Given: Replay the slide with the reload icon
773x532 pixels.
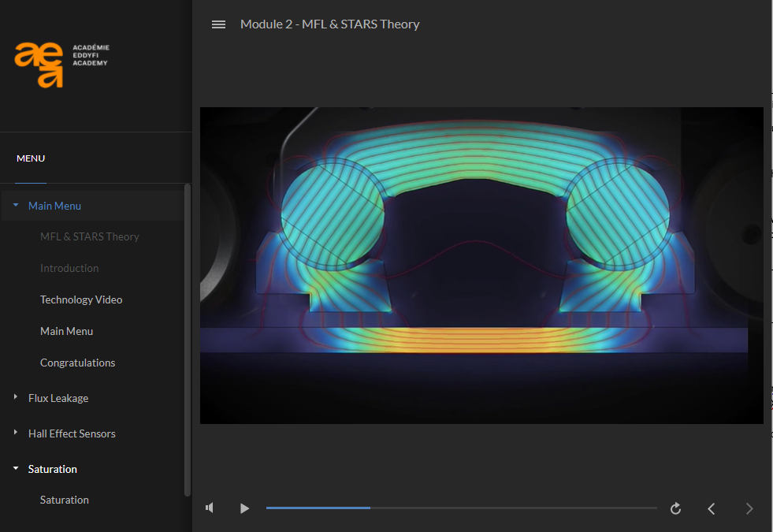Looking at the screenshot, I should click(x=675, y=508).
